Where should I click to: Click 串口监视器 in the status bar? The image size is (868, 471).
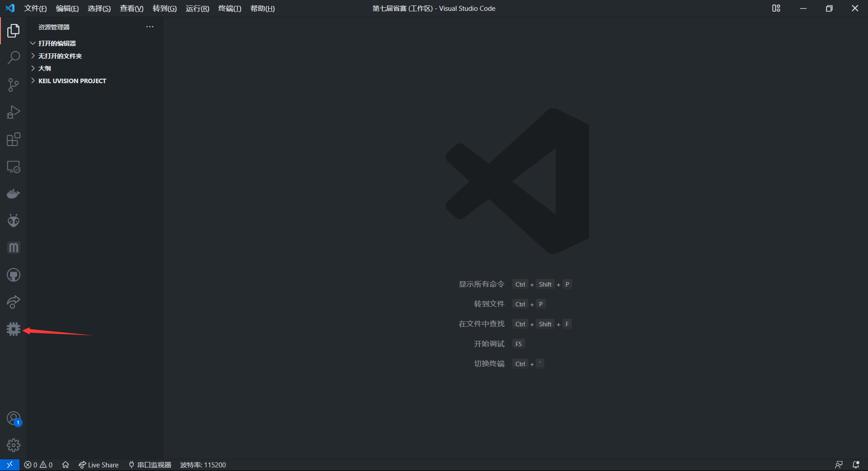coord(150,465)
